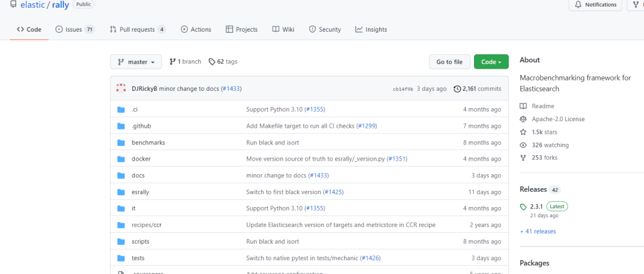Open the esrally folder name
The image size is (644, 274).
coord(142,192)
